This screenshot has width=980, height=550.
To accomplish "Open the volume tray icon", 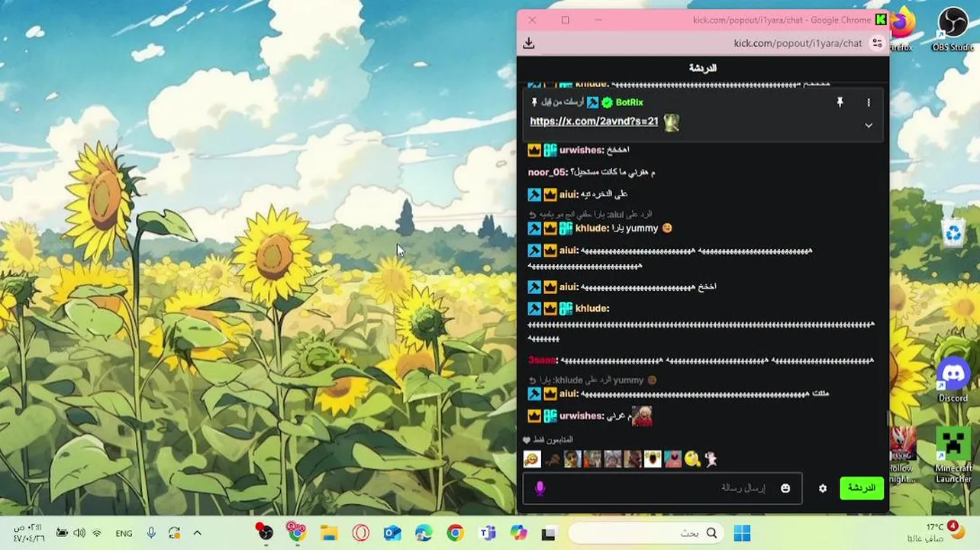I will point(79,533).
